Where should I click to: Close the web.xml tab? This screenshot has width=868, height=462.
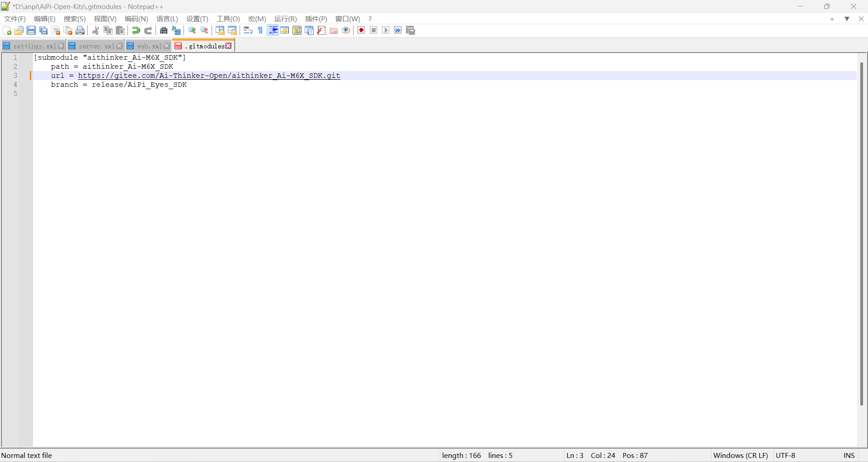pyautogui.click(x=167, y=46)
